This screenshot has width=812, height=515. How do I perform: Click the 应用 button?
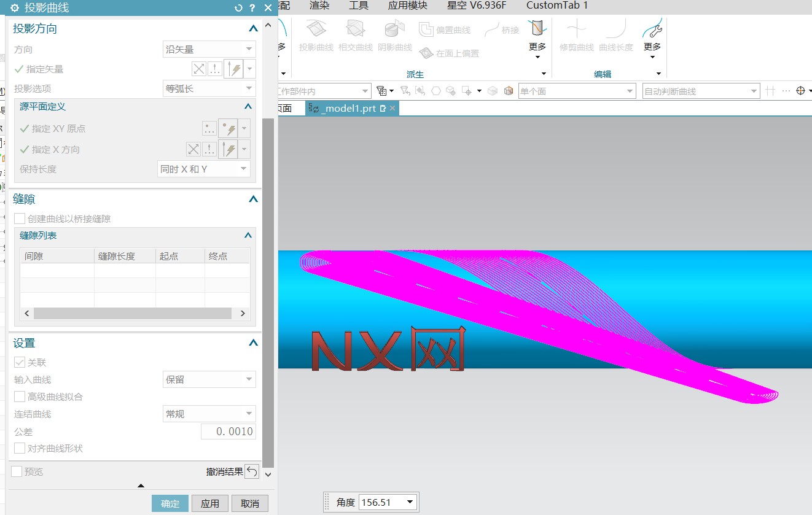(x=210, y=503)
